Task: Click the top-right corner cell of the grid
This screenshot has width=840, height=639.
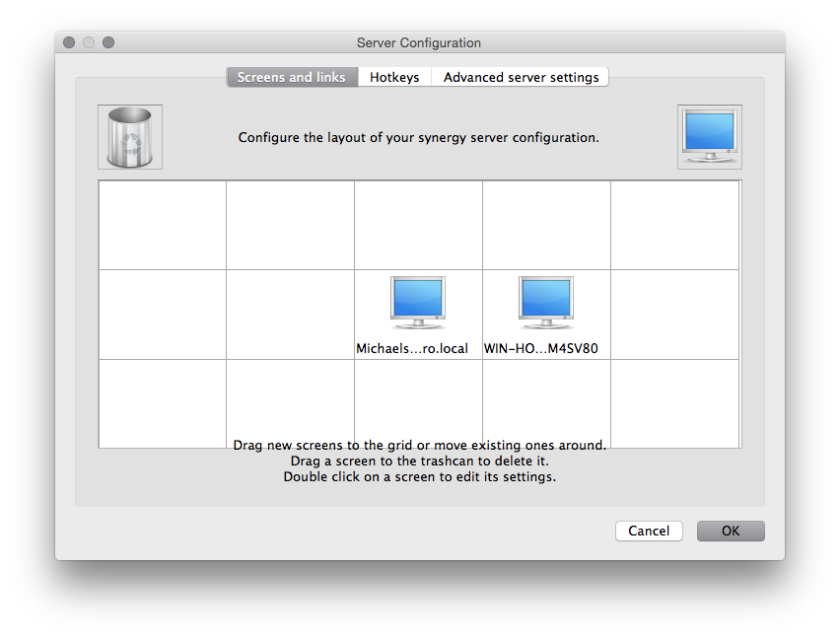Action: point(674,225)
